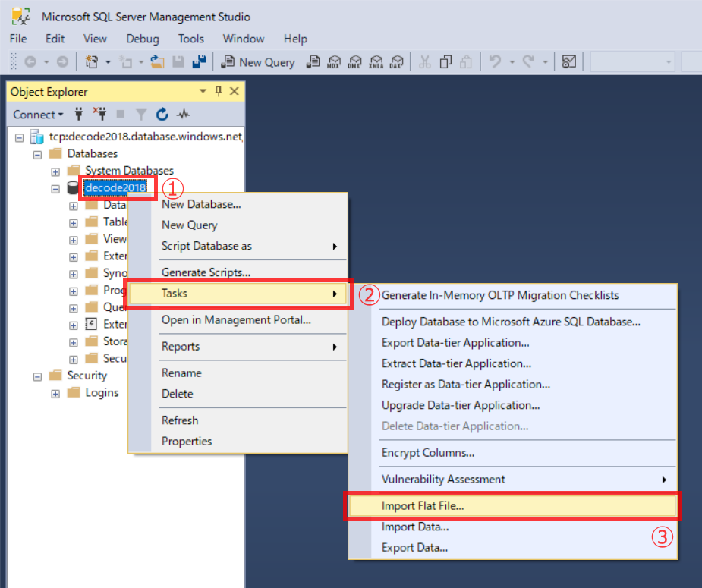The width and height of the screenshot is (702, 588).
Task: Refresh the Object Explorer tree
Action: click(162, 114)
